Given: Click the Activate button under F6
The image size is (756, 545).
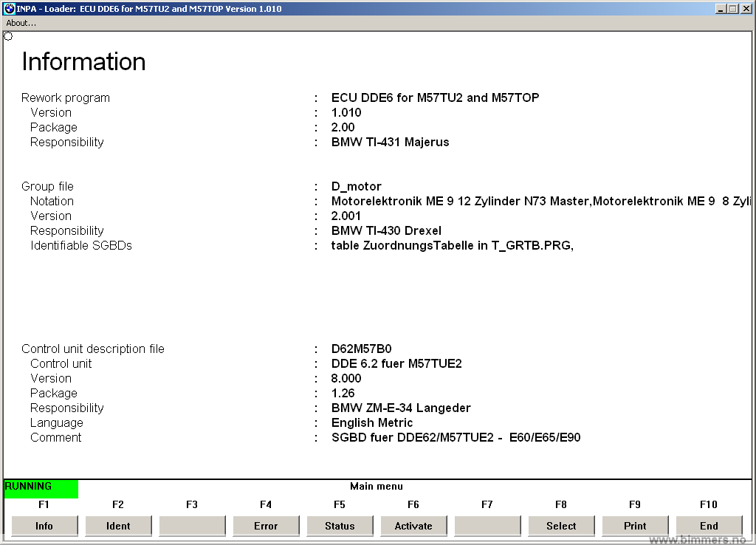Looking at the screenshot, I should (413, 526).
